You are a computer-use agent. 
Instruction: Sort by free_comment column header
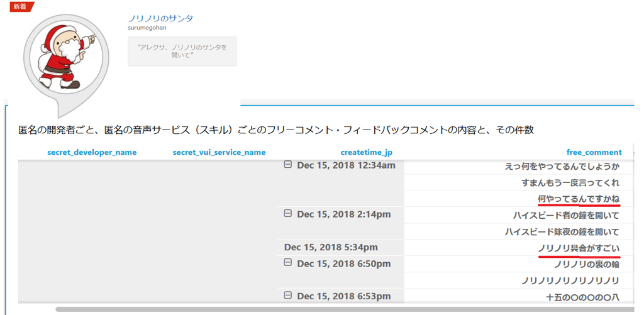594,152
